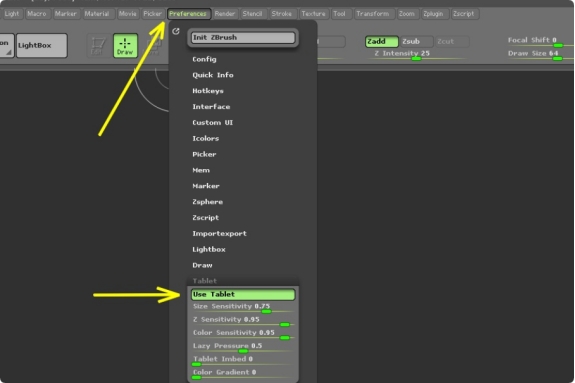The width and height of the screenshot is (575, 383).
Task: Click the palette dock circular arrow icon
Action: click(176, 31)
